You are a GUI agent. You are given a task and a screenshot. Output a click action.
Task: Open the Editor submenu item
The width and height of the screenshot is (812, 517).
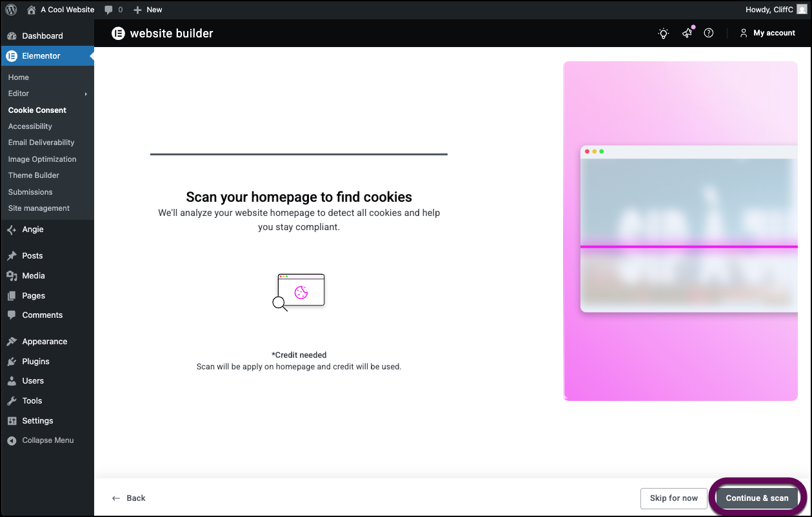coord(19,93)
